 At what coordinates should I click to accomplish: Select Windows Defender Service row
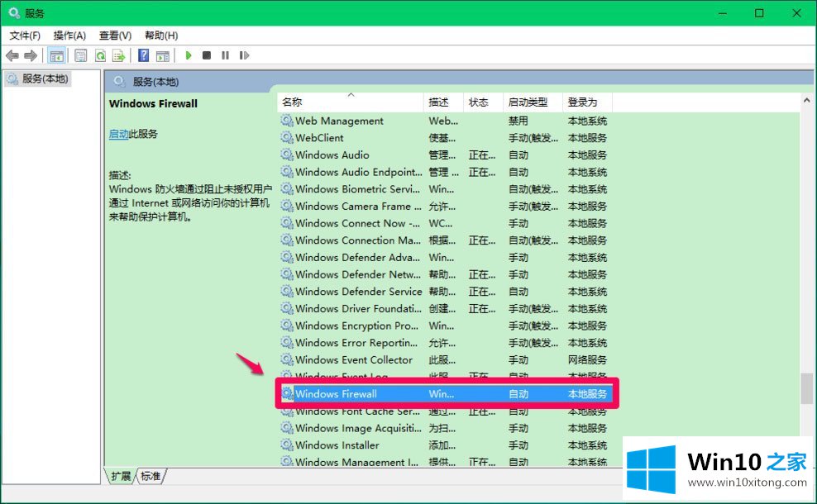444,292
